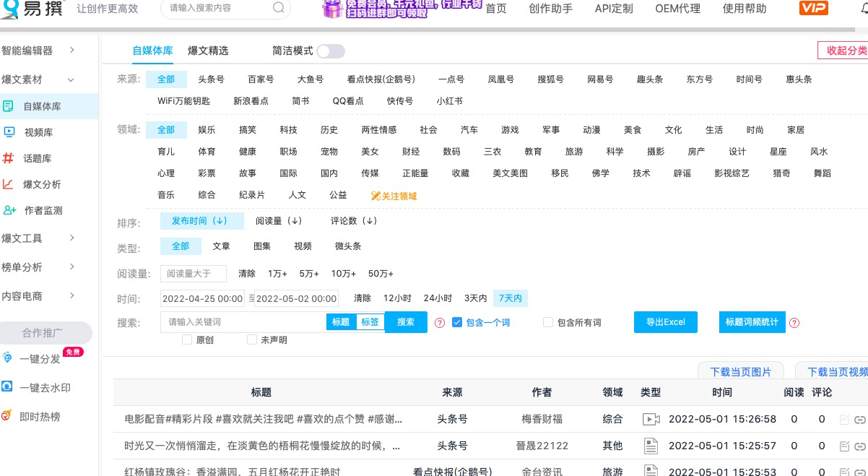Click the link icon in the 梅香财福 row

pyautogui.click(x=859, y=420)
